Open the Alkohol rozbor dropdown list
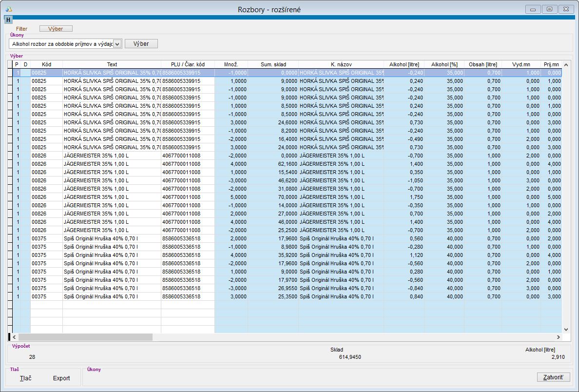Image resolution: width=579 pixels, height=392 pixels. [x=117, y=44]
